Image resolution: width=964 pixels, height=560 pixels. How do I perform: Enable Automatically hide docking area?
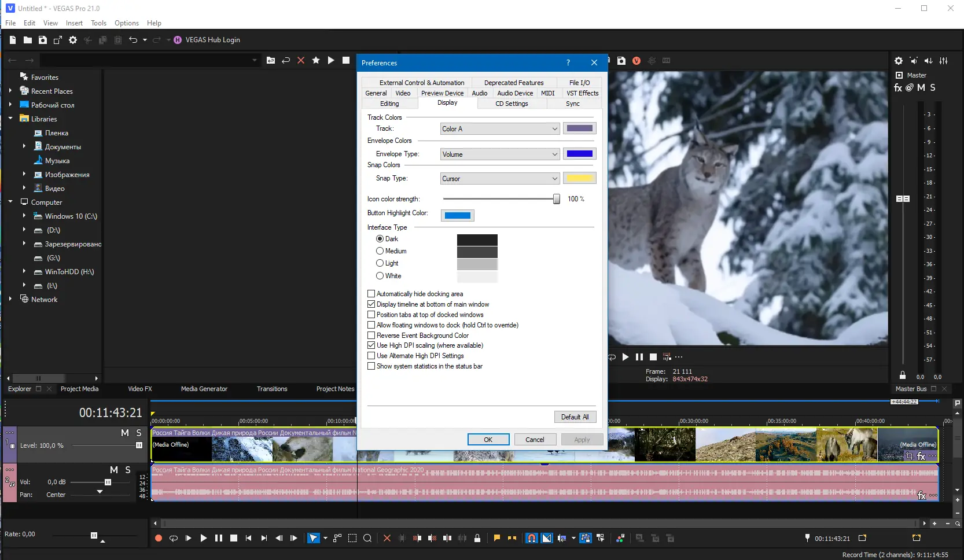pyautogui.click(x=371, y=294)
